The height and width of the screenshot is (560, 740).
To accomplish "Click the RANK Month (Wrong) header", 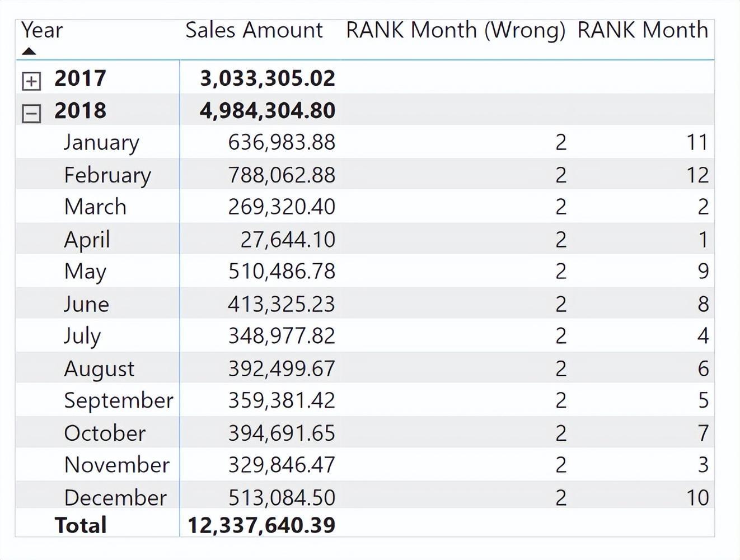I will coord(456,30).
